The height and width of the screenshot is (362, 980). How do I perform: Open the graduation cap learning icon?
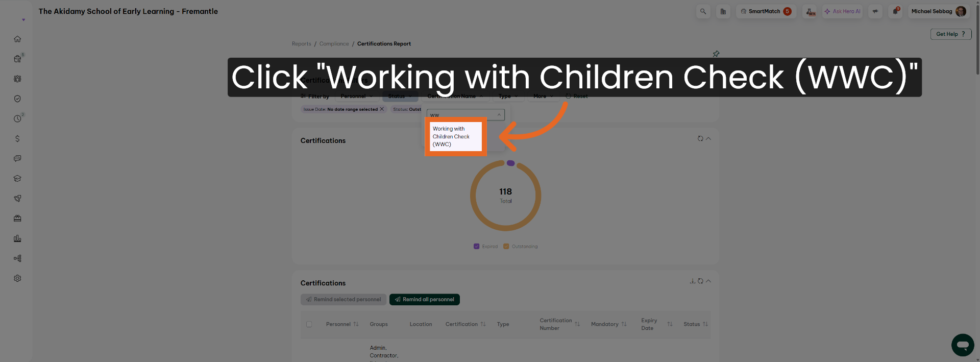click(17, 178)
